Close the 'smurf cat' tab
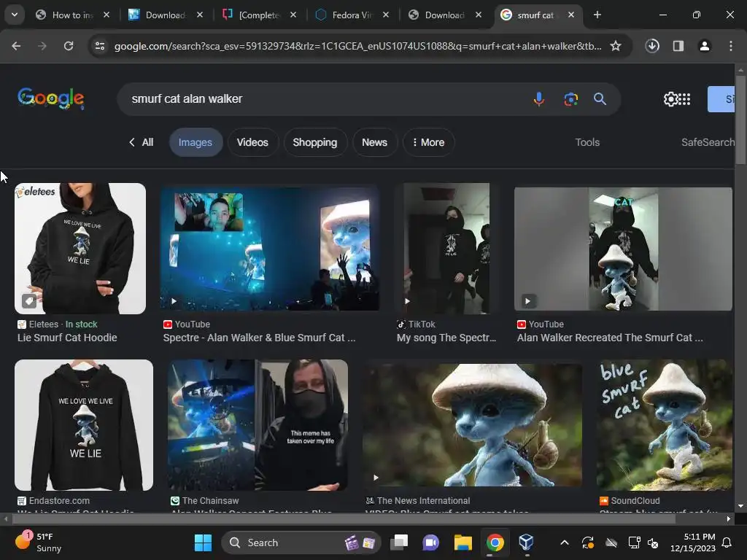 (x=570, y=15)
